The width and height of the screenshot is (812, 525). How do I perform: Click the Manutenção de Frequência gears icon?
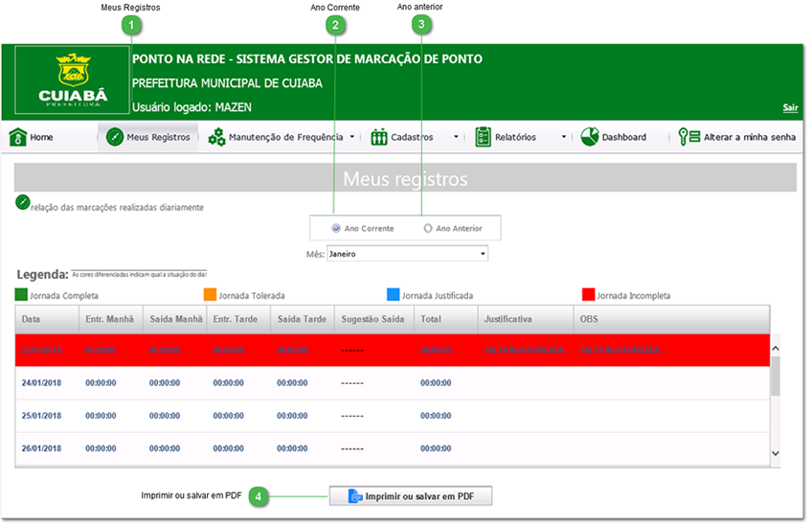click(216, 137)
